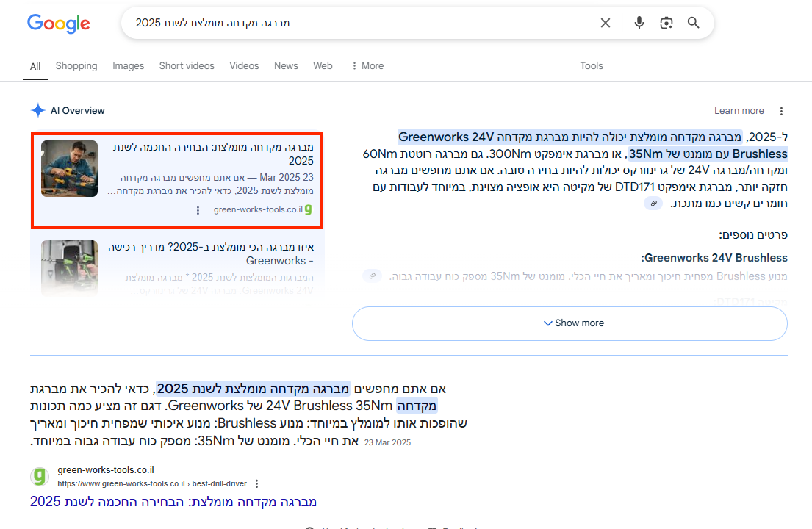812x529 pixels.
Task: Open three-dot menu on the first green-works-tools source card
Action: (x=198, y=210)
